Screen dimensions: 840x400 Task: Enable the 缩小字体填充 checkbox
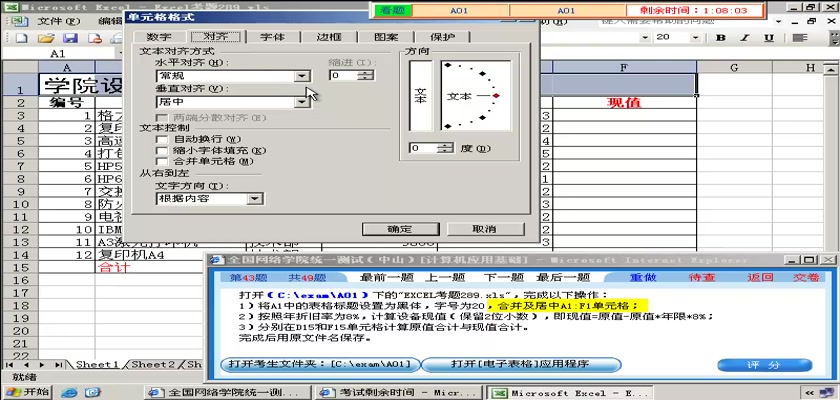pyautogui.click(x=161, y=151)
